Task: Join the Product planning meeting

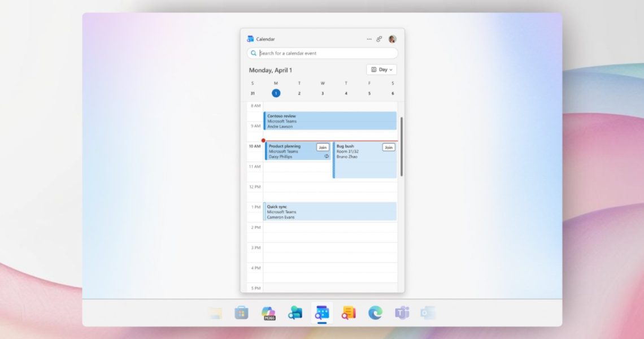Action: [323, 147]
